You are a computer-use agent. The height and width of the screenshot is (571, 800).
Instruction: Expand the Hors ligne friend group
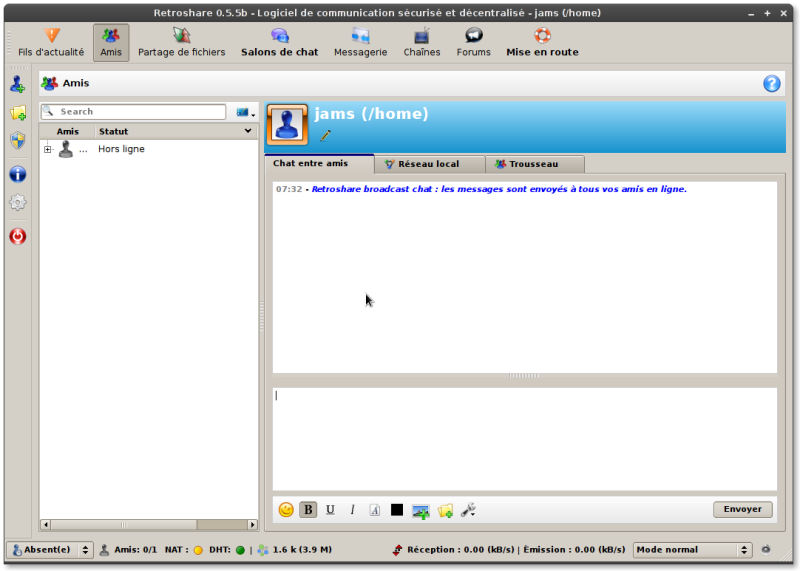pos(47,150)
